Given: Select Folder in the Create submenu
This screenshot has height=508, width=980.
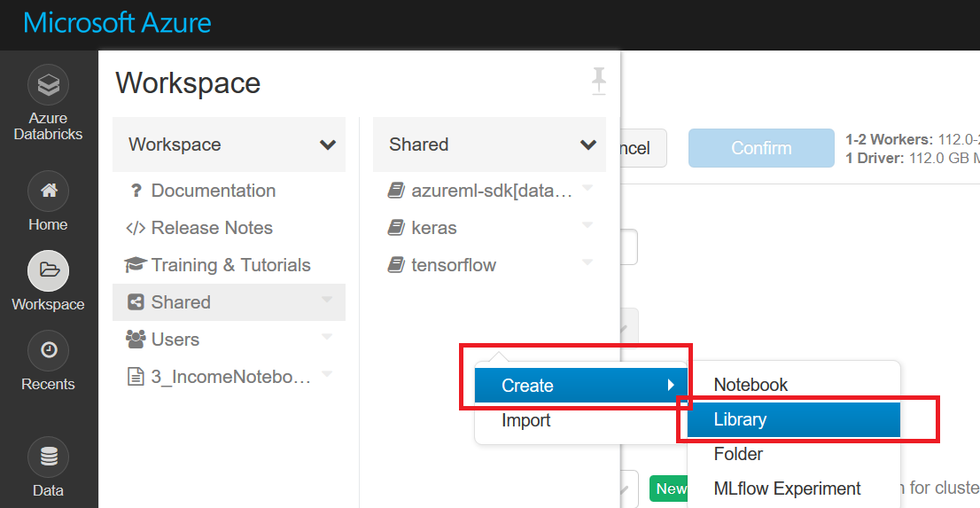Looking at the screenshot, I should [x=794, y=454].
